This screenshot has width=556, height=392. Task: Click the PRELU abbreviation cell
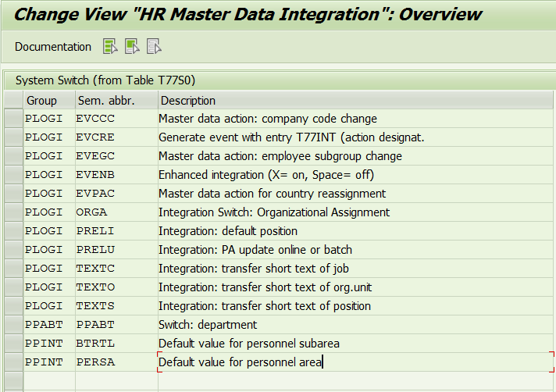click(x=116, y=250)
